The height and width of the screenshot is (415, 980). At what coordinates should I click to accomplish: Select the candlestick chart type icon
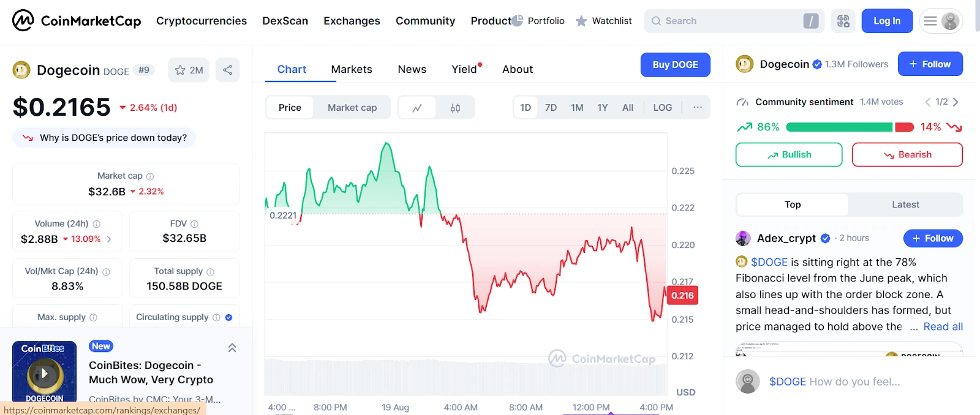coord(455,108)
